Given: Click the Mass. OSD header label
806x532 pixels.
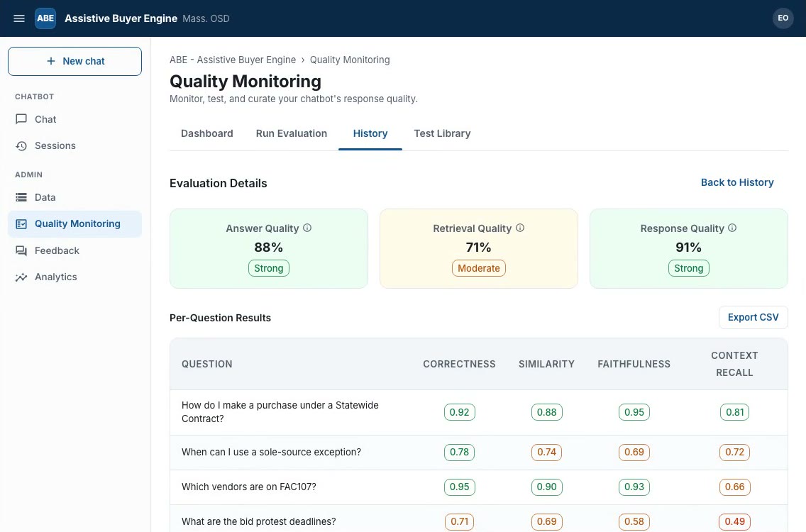Looking at the screenshot, I should [206, 18].
